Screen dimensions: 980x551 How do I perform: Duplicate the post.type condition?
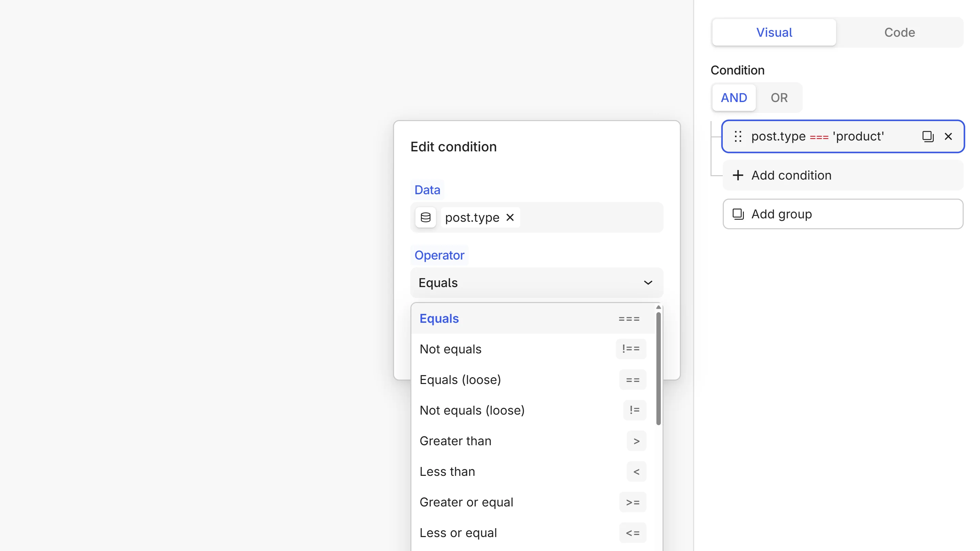[928, 136]
